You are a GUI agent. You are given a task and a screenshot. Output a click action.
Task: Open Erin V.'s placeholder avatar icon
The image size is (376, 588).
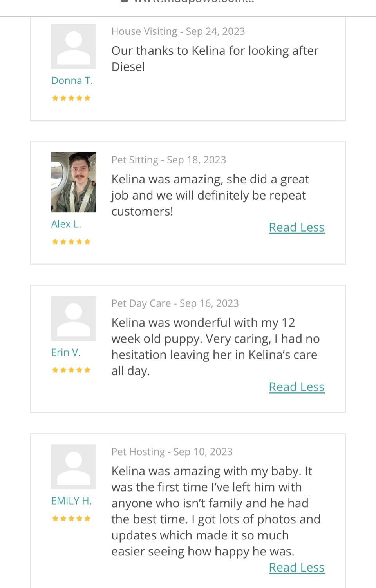click(x=74, y=318)
